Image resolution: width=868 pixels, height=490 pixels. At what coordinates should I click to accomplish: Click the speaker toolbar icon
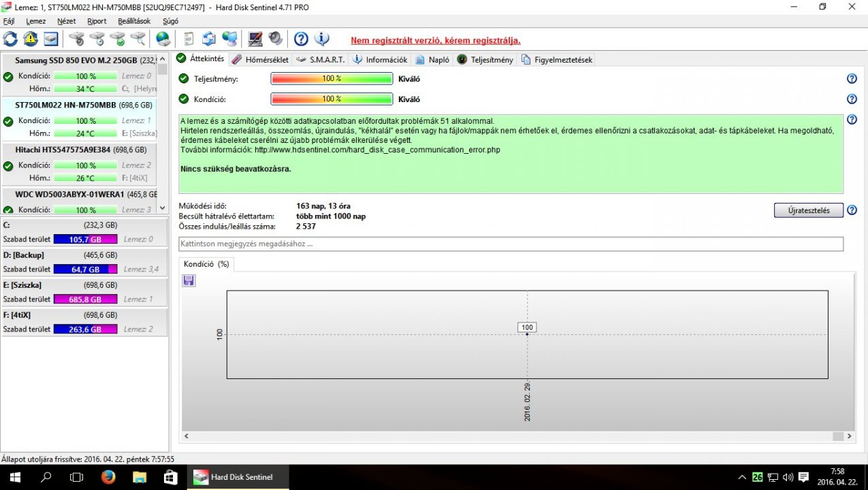276,39
